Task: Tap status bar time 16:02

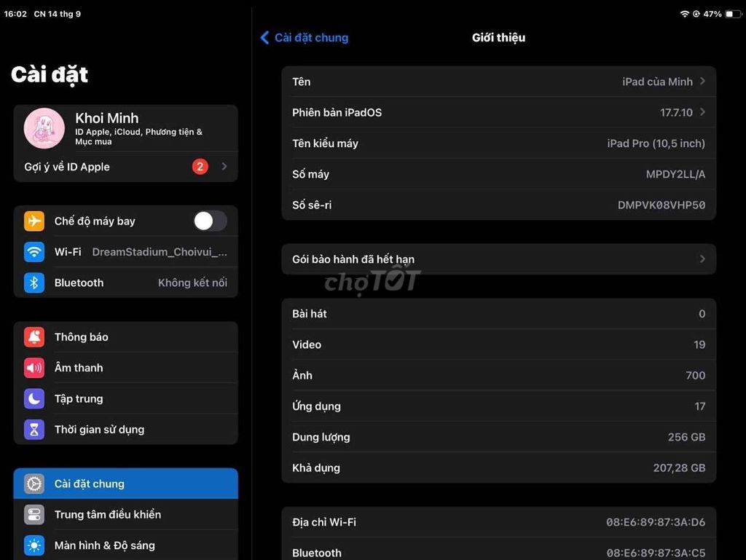Action: (15, 14)
